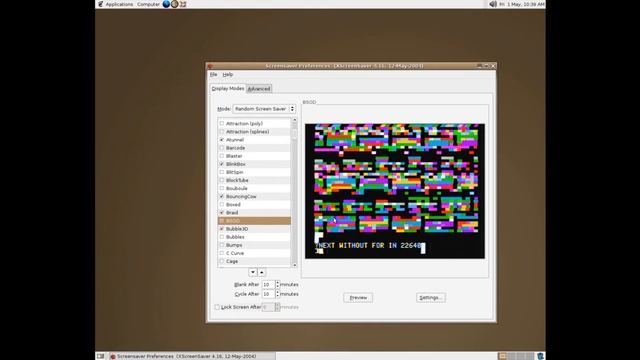
Task: Select the Boxed list row
Action: (254, 204)
